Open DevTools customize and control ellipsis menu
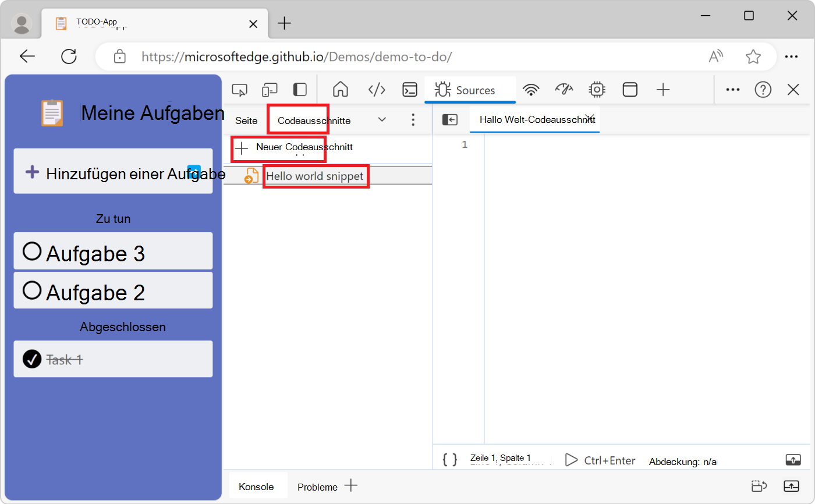Image resolution: width=815 pixels, height=504 pixels. tap(732, 90)
